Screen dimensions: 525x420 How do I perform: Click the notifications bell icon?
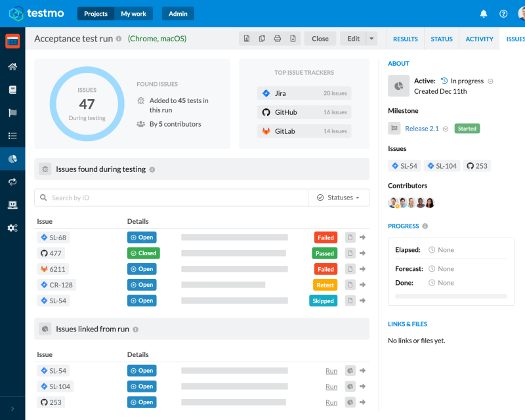point(484,14)
